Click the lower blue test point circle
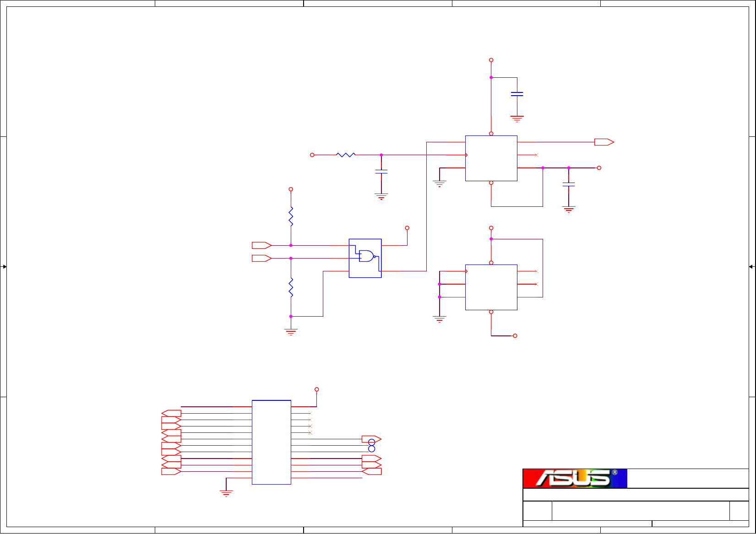756x534 pixels. (372, 449)
